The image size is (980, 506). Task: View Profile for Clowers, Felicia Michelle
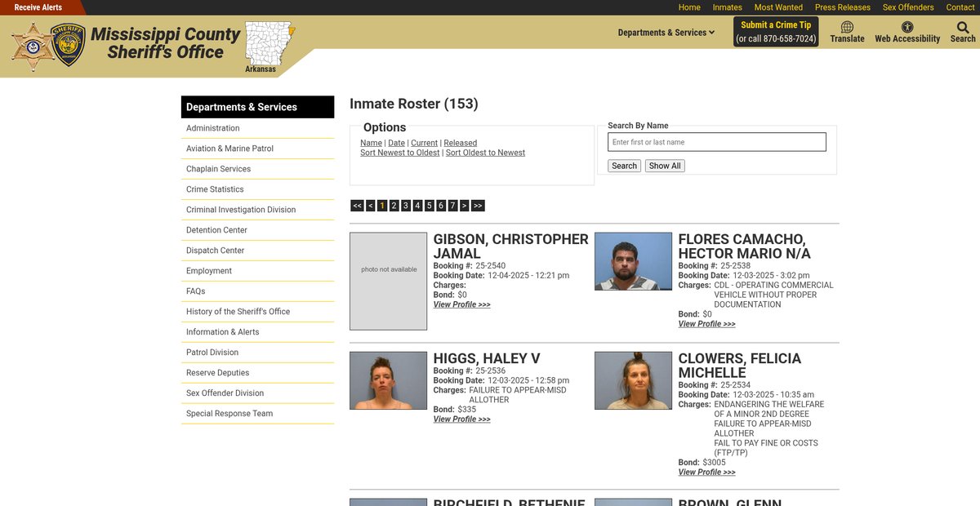click(706, 473)
